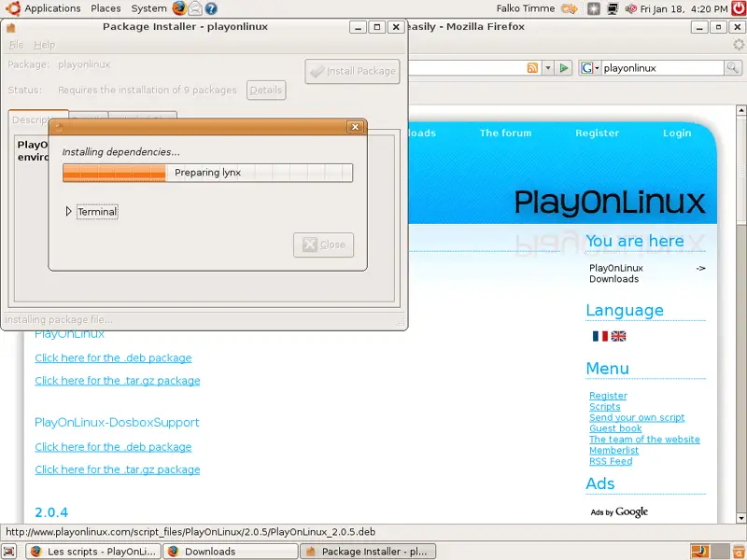Click the Package Installer window icon

pos(10,28)
